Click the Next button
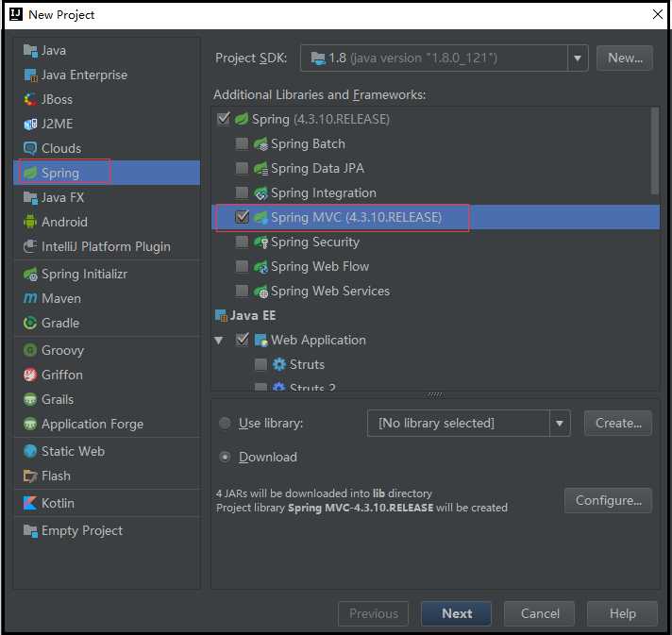 [456, 613]
